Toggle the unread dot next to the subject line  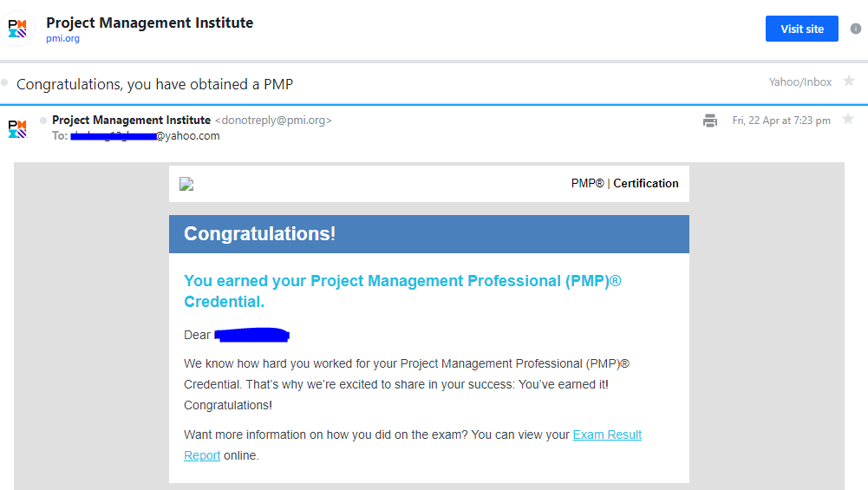click(4, 83)
